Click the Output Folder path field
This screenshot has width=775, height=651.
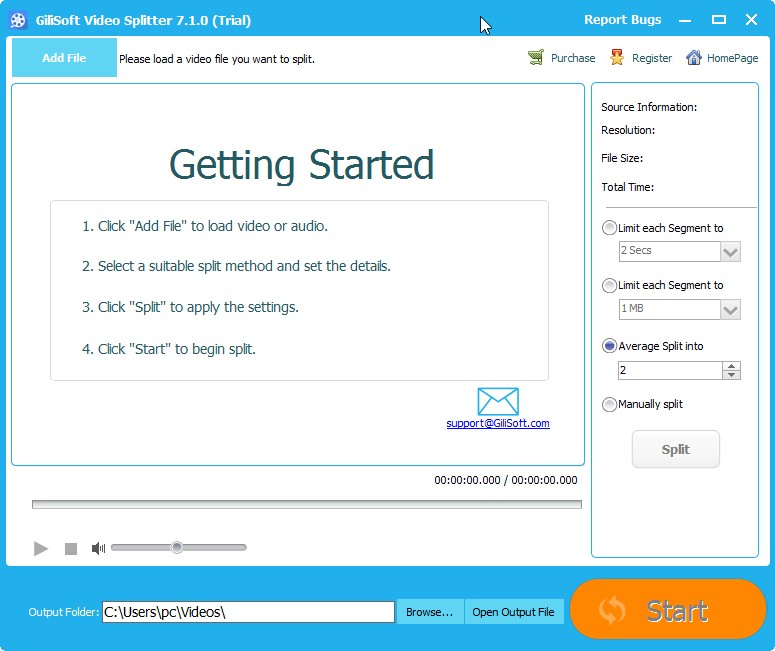249,612
